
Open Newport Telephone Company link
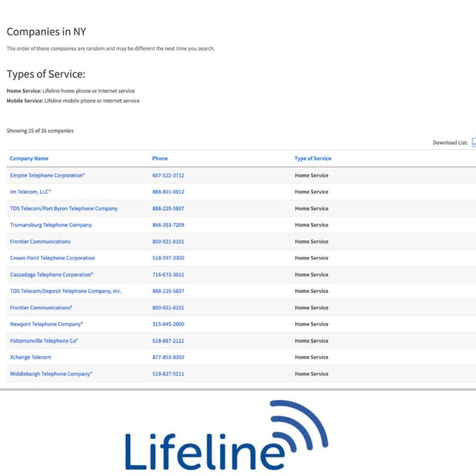(x=46, y=324)
